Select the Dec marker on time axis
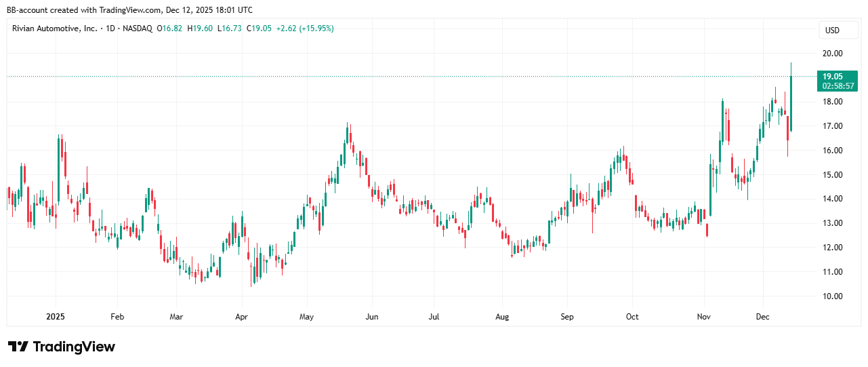The width and height of the screenshot is (868, 367). click(764, 316)
